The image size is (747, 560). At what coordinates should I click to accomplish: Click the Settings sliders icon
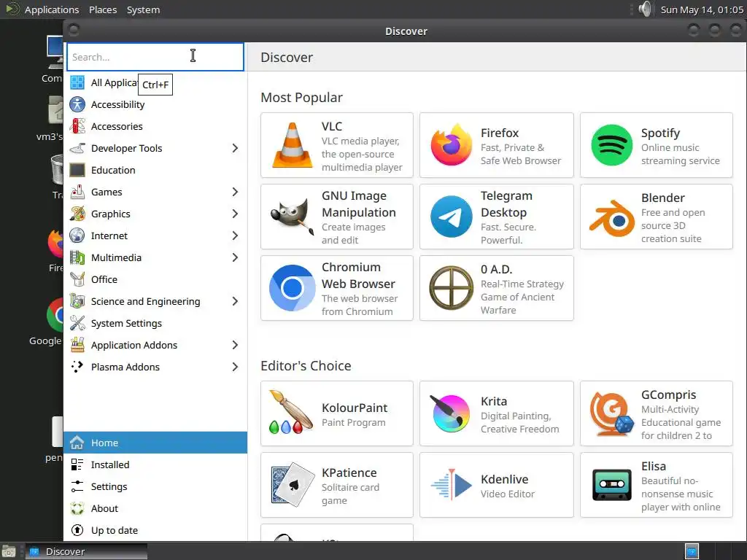[77, 486]
